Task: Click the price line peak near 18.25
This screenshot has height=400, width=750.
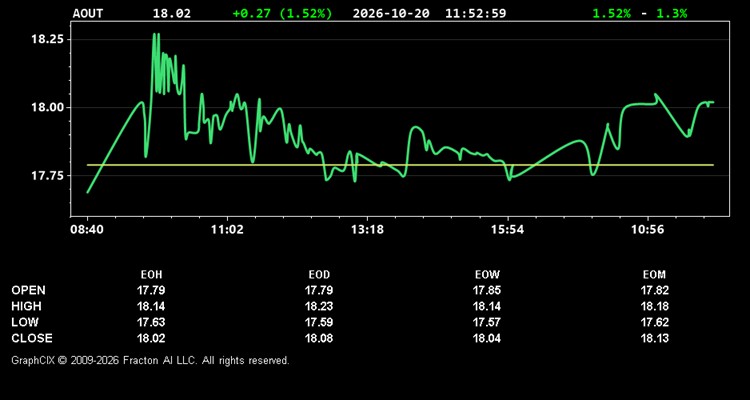Action: (154, 34)
